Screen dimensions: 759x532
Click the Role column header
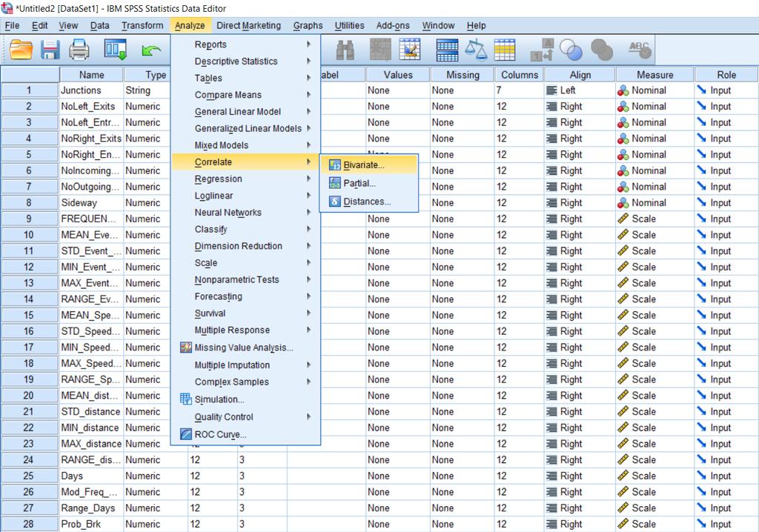coord(726,75)
